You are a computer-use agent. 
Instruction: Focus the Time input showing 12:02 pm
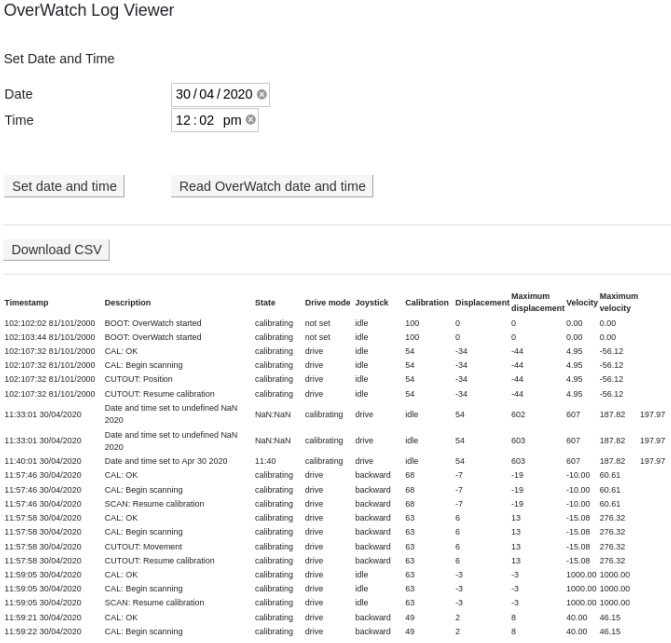coord(215,120)
